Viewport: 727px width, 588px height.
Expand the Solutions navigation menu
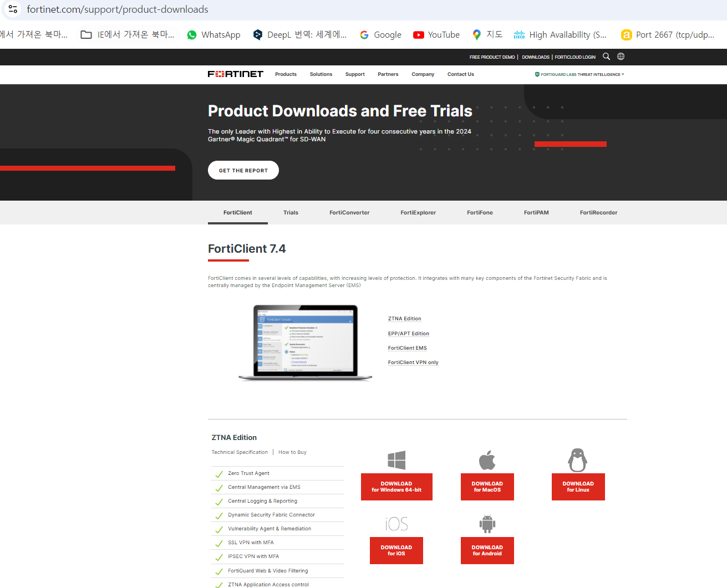(x=321, y=74)
